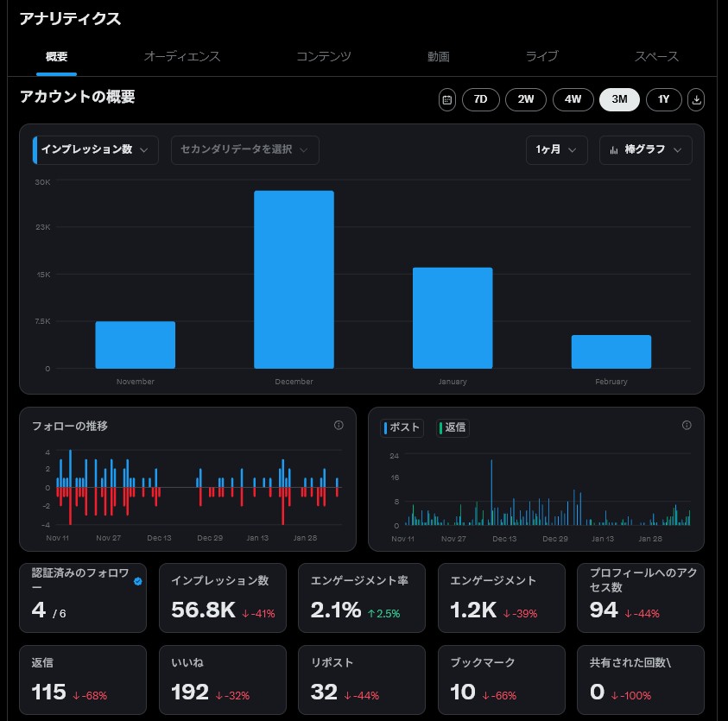
Task: Click info icon on ポスト/返信 chart
Action: coord(687,425)
